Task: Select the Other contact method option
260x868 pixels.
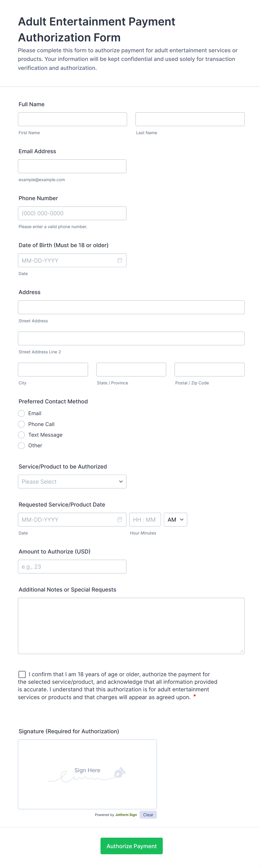Action: pyautogui.click(x=22, y=445)
